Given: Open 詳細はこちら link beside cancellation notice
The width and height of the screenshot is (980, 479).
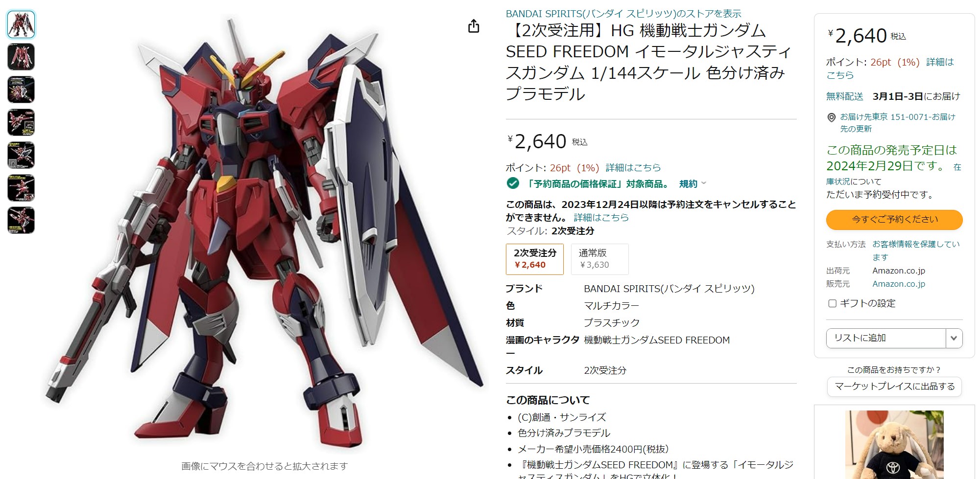Looking at the screenshot, I should pyautogui.click(x=601, y=217).
